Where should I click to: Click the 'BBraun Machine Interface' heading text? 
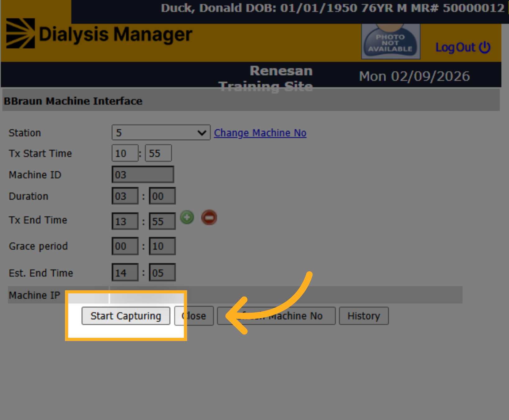[x=73, y=101]
